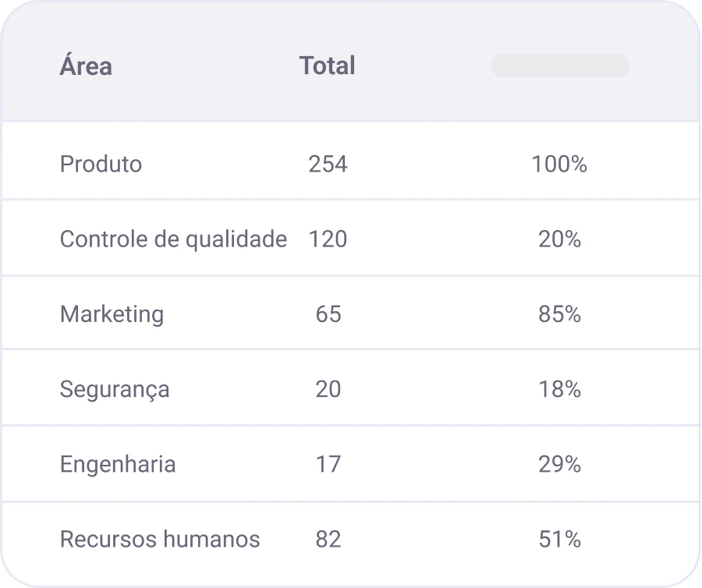Click the 18% value for Segurança

pos(559,389)
